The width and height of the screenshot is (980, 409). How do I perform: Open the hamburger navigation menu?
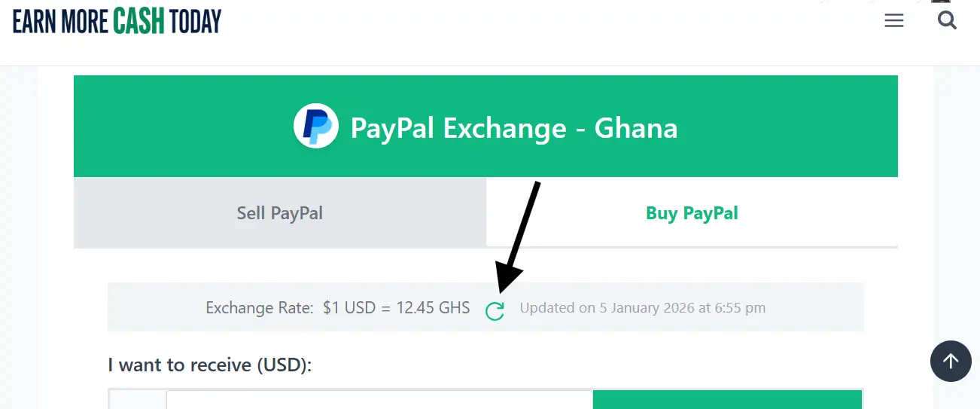[893, 21]
